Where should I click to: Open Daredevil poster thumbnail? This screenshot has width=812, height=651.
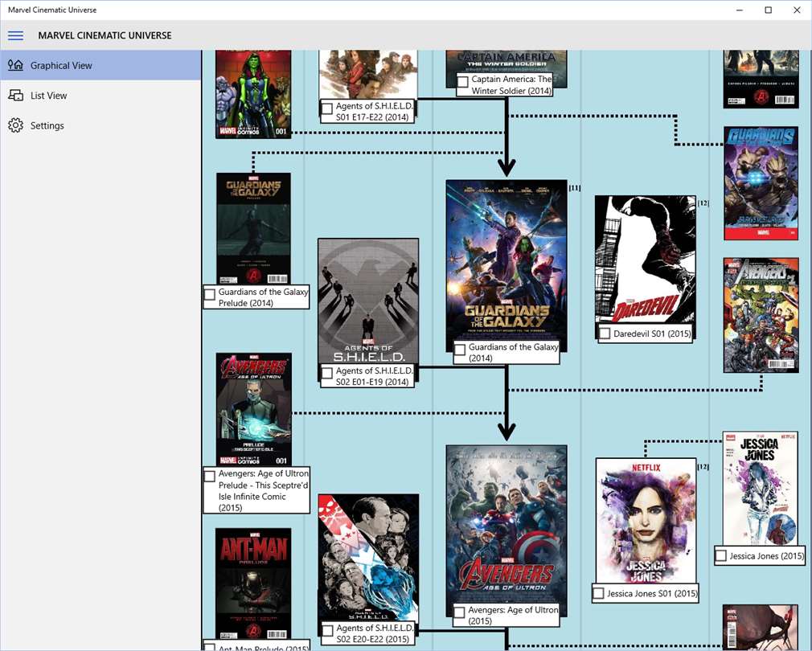646,261
